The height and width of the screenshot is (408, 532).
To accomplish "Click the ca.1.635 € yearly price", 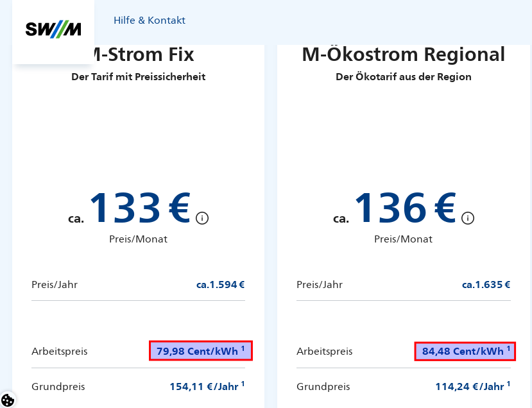I will pos(485,284).
